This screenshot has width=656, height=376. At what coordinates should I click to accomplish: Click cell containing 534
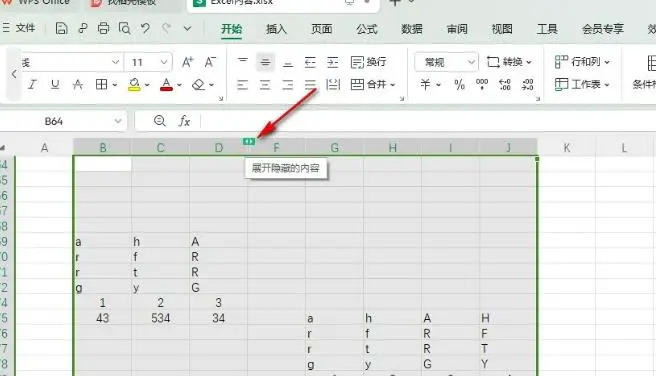[160, 318]
